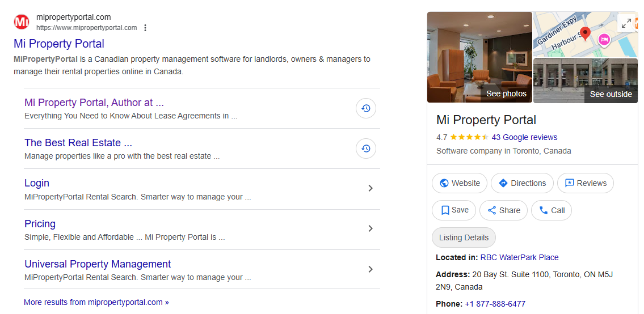Click the red location pin on map

tap(585, 33)
